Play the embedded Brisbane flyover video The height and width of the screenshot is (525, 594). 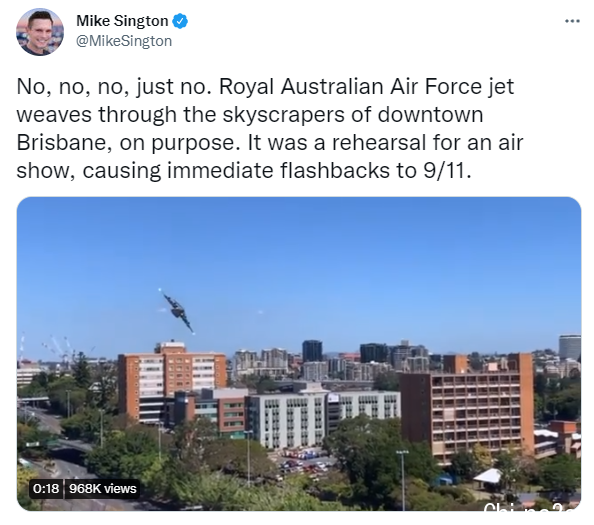point(299,354)
